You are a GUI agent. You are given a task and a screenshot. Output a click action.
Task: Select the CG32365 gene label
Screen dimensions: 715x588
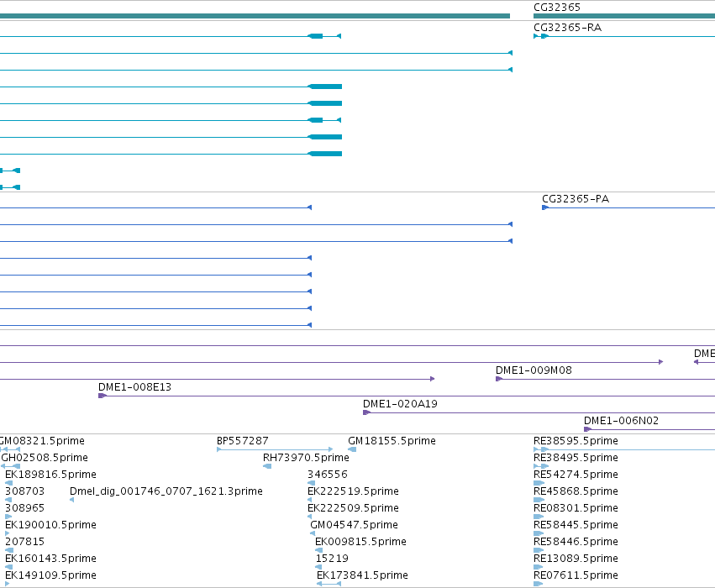click(557, 8)
